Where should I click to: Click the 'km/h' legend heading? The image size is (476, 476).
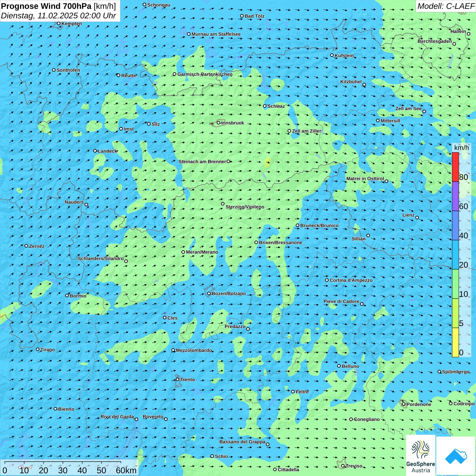(x=461, y=148)
